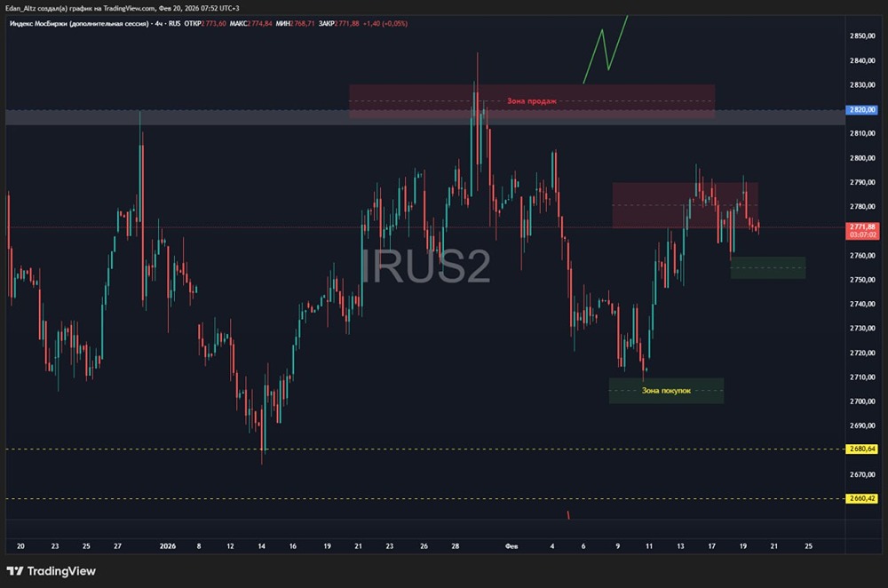This screenshot has width=888, height=588.
Task: Click the 2670,00 price axis tick
Action: pyautogui.click(x=862, y=474)
